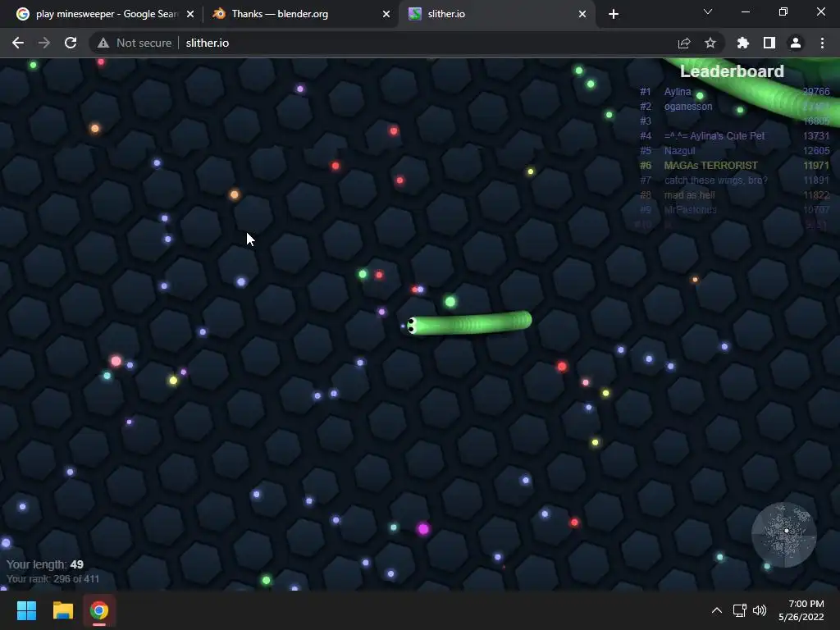
Task: Show hidden system tray icons
Action: 717,610
